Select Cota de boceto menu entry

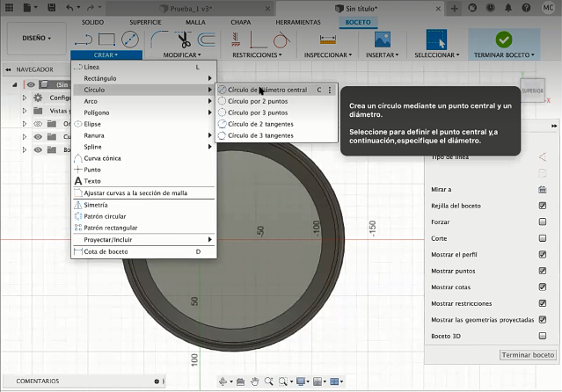click(x=106, y=251)
